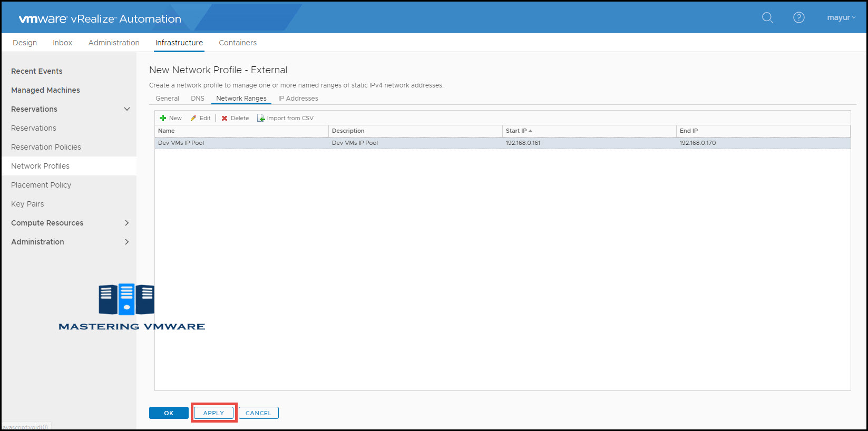868x431 pixels.
Task: Click the 192.168.0.170 end IP cell
Action: point(763,143)
